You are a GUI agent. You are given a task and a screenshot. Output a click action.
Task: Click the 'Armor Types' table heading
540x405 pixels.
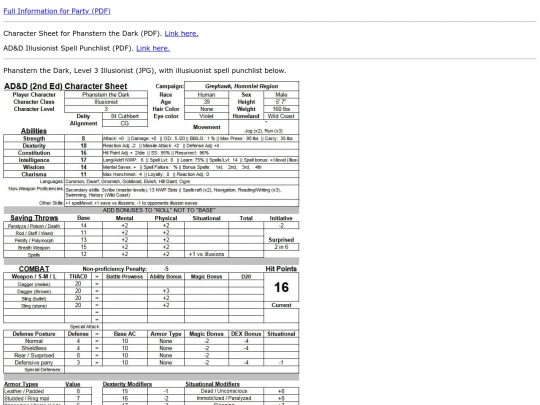[21, 384]
